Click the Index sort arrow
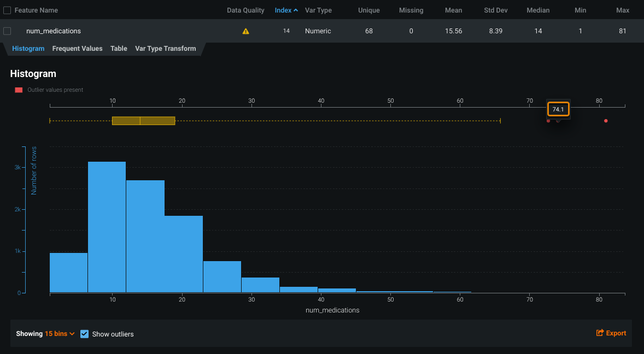The height and width of the screenshot is (354, 644). pos(296,10)
